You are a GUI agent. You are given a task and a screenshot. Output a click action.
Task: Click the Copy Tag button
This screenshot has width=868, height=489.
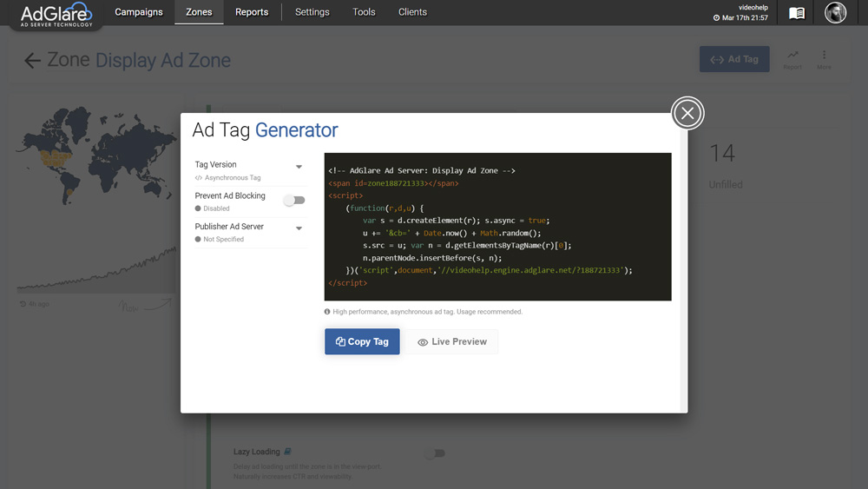point(362,341)
